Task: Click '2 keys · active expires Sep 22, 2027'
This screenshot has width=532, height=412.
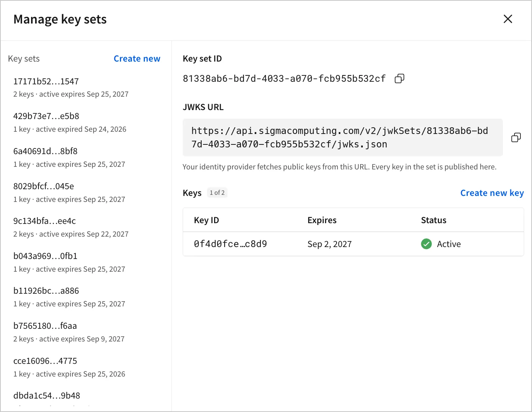Action: (x=71, y=234)
